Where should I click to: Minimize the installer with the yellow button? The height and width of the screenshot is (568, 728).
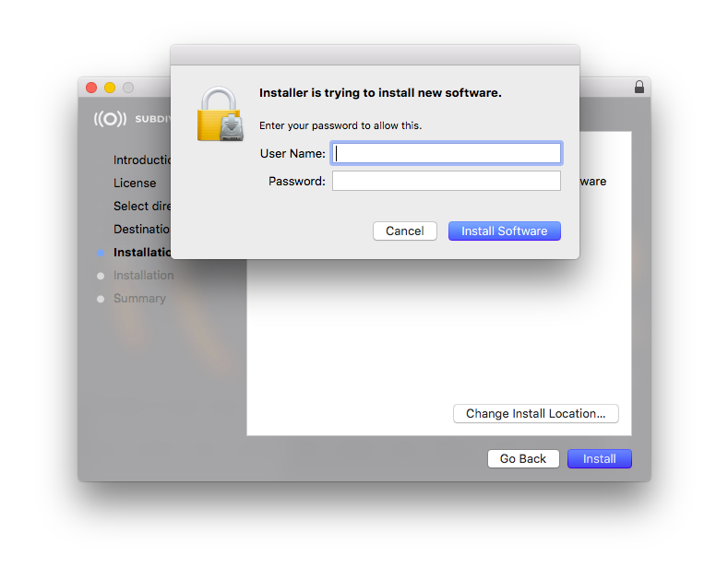pyautogui.click(x=110, y=88)
